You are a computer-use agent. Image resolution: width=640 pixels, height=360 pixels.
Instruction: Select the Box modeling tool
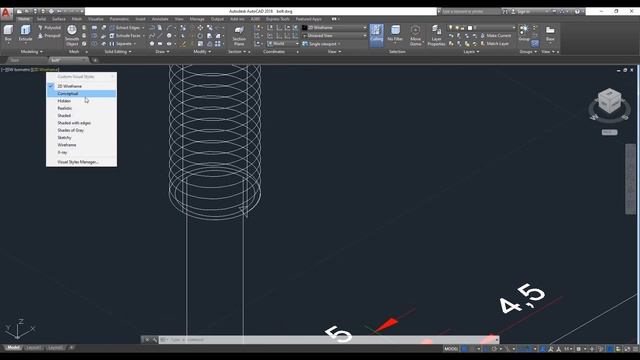click(8, 34)
